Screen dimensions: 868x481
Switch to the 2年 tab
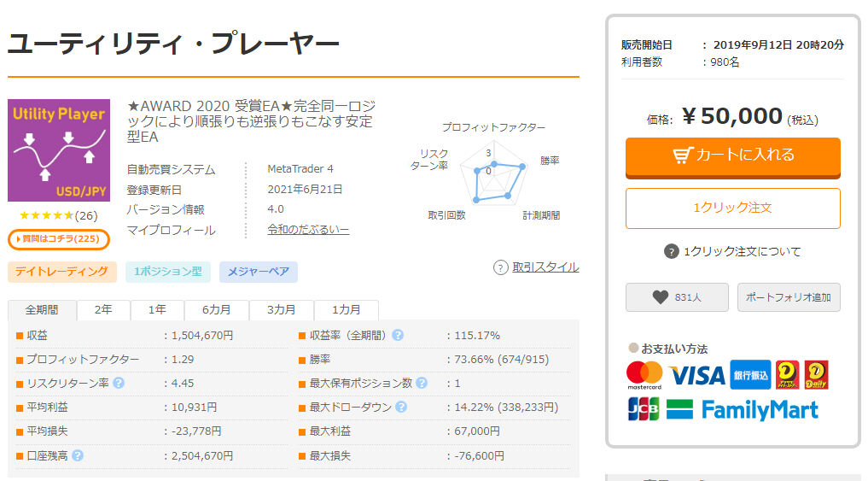pyautogui.click(x=102, y=310)
